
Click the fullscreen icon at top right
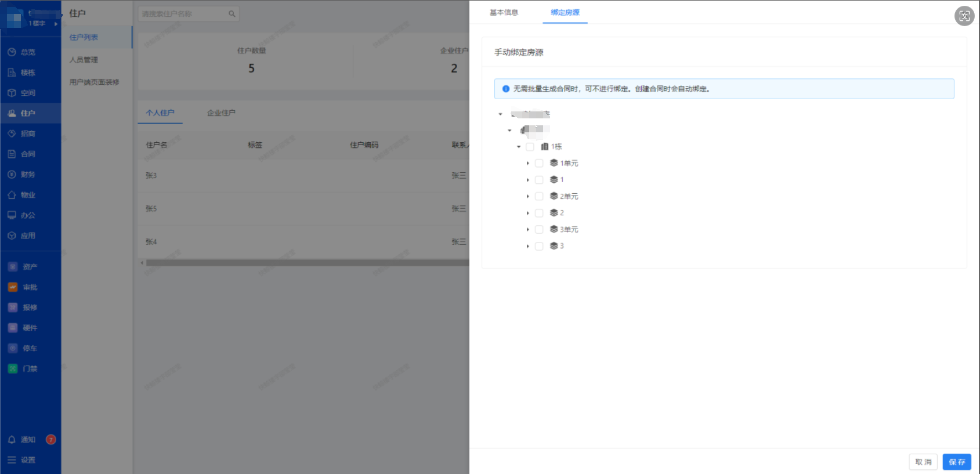pyautogui.click(x=964, y=16)
